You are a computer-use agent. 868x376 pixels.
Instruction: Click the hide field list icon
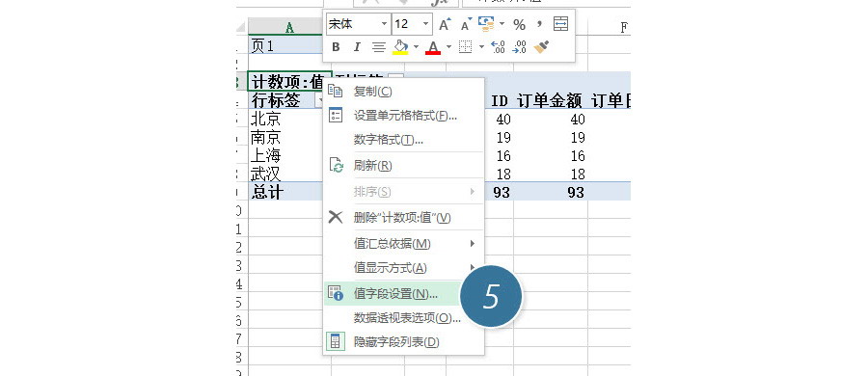(x=336, y=341)
